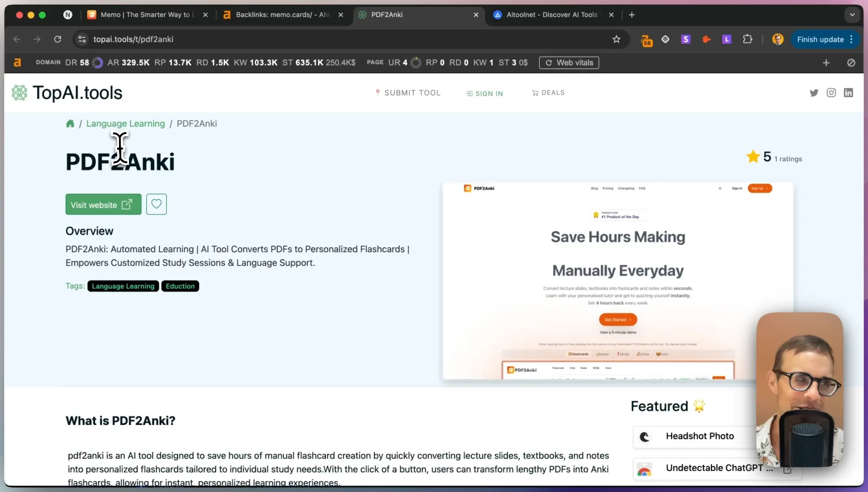This screenshot has width=868, height=492.
Task: Open a new browser tab
Action: tap(631, 15)
